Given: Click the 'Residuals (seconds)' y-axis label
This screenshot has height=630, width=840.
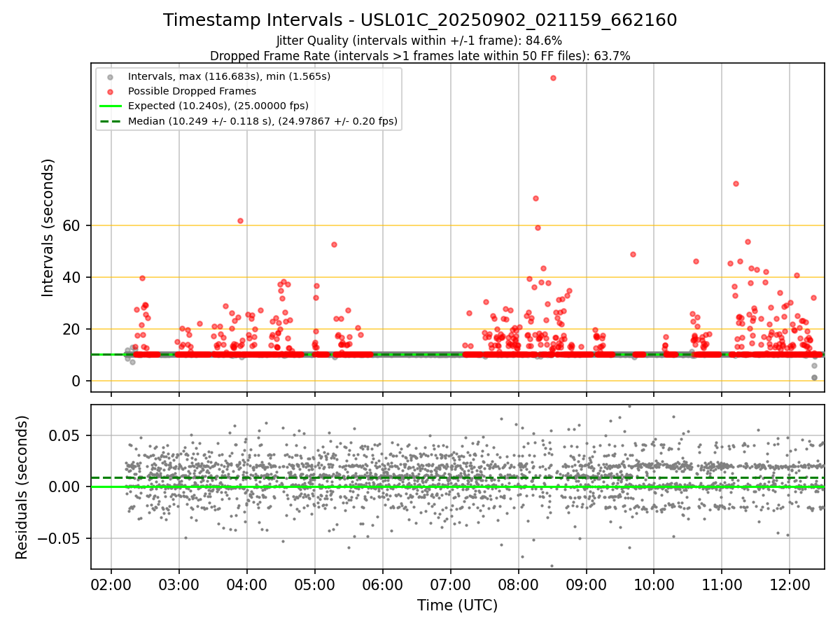Looking at the screenshot, I should [x=22, y=487].
